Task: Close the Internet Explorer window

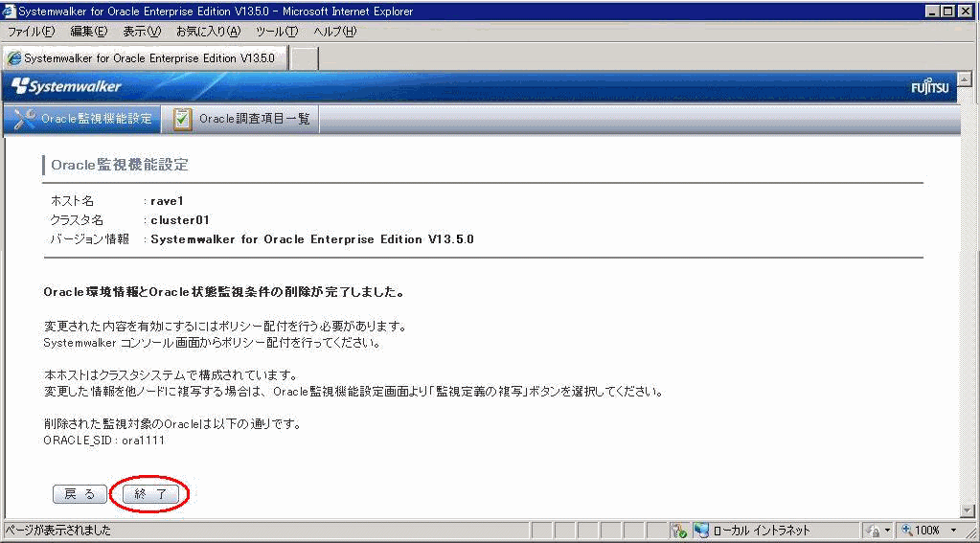Action: [x=965, y=11]
